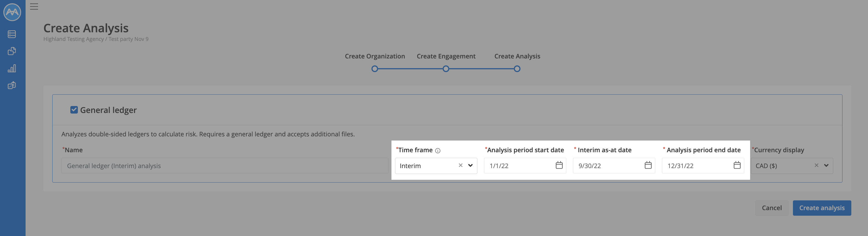
Task: Click the start date field 1/1/22
Action: click(525, 166)
